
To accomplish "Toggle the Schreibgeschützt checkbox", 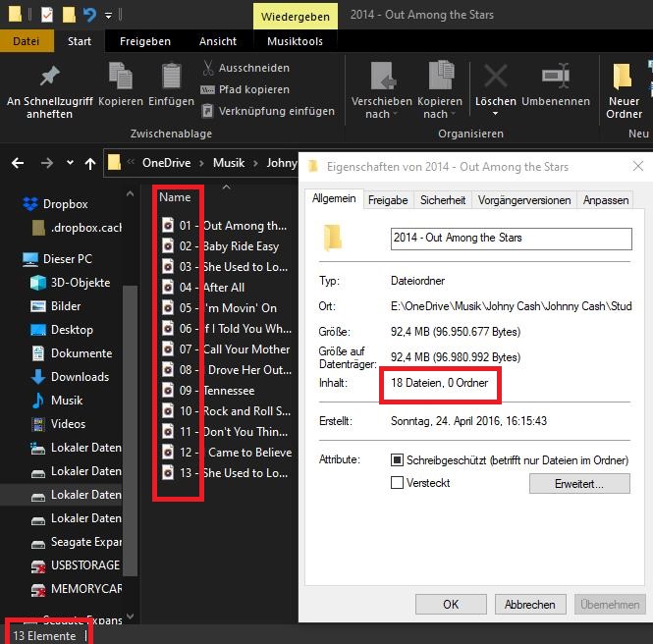I will tap(397, 460).
